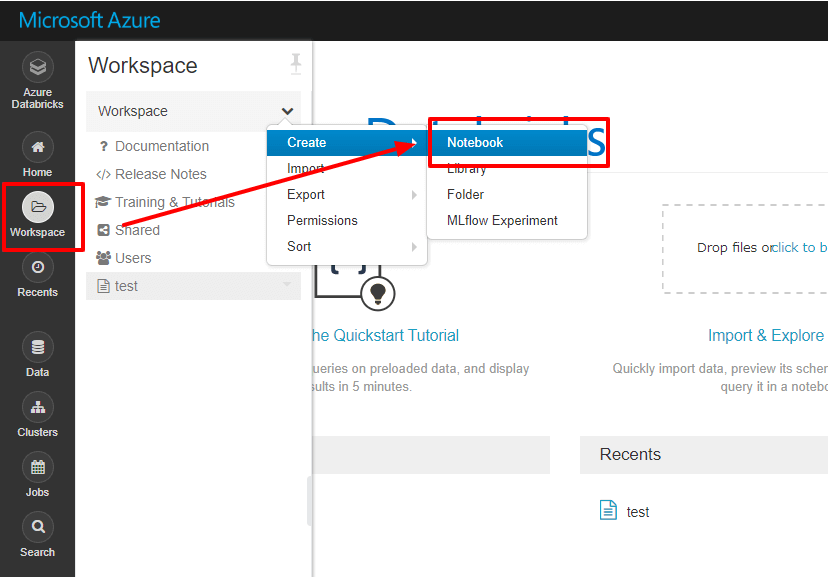
Task: Choose Library from Create submenu
Action: pyautogui.click(x=507, y=168)
